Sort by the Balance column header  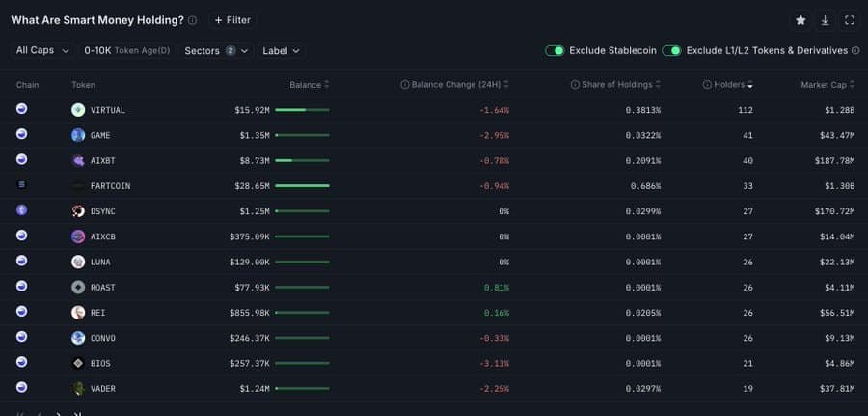click(309, 85)
